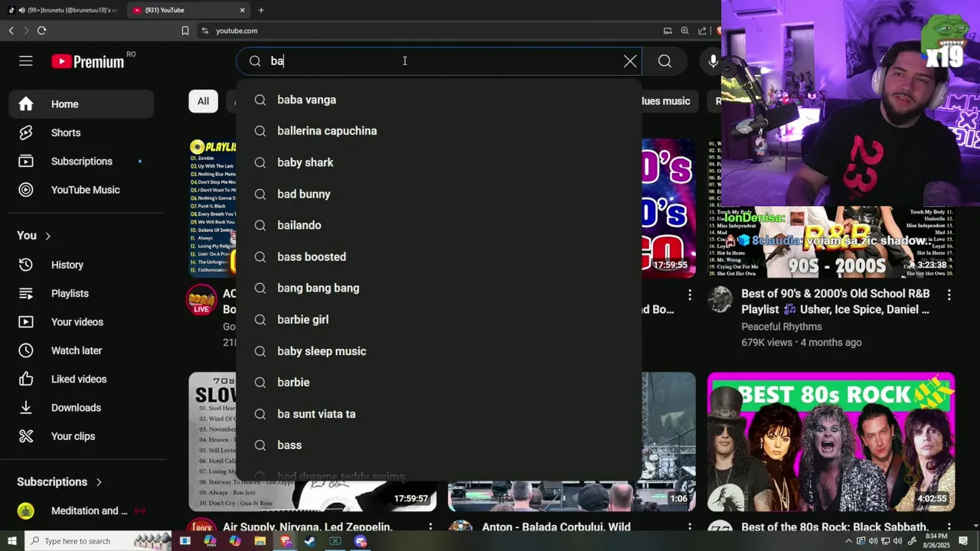Image resolution: width=980 pixels, height=551 pixels.
Task: Open the Windows Start menu
Action: click(11, 541)
